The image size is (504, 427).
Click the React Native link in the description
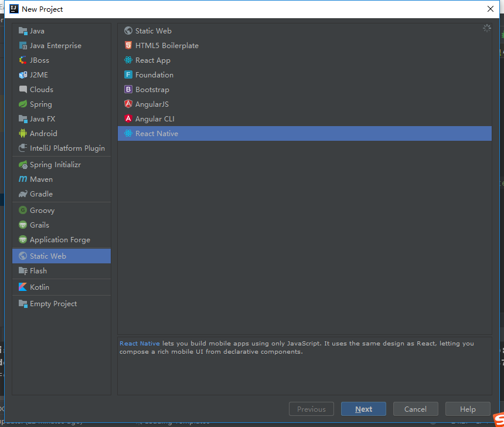point(139,343)
